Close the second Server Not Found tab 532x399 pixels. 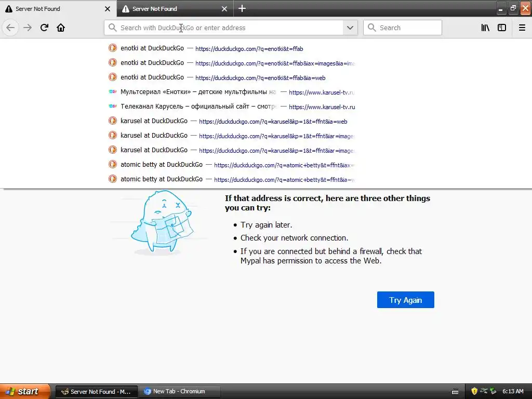[224, 9]
